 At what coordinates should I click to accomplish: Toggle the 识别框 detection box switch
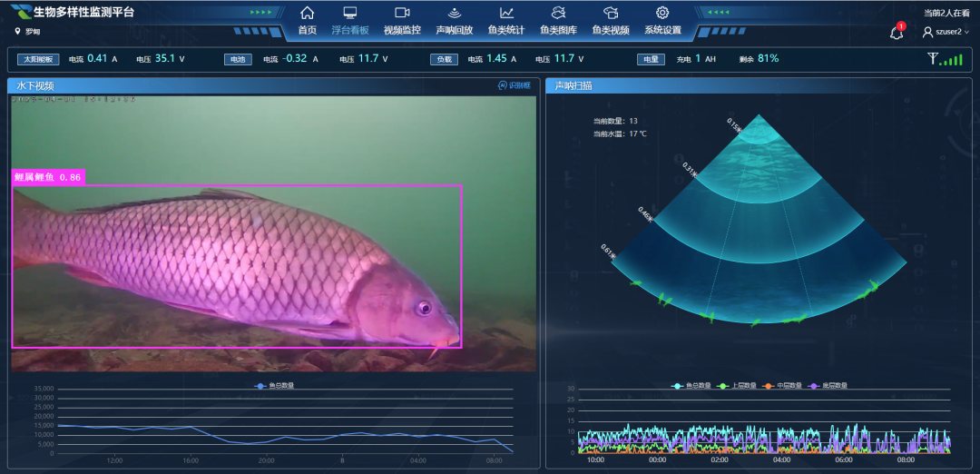point(514,85)
